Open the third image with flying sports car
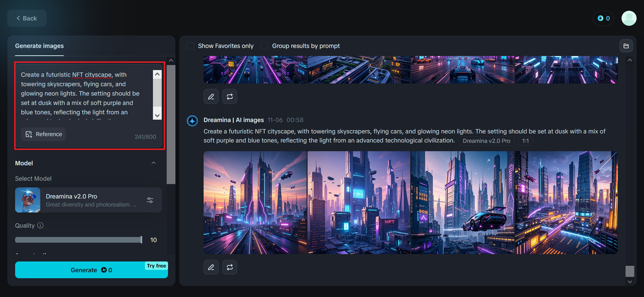This screenshot has width=644, height=297. (x=462, y=202)
